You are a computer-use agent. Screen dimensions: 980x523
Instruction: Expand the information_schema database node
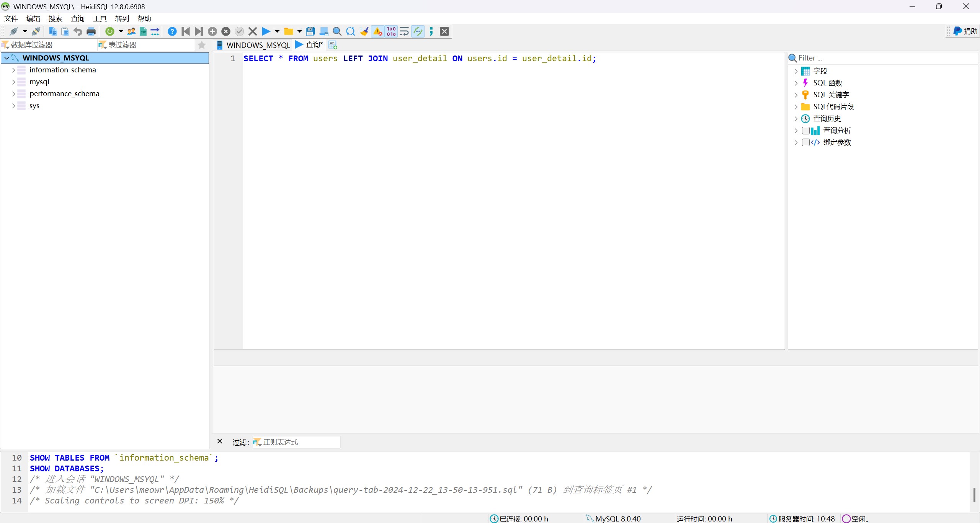click(14, 70)
